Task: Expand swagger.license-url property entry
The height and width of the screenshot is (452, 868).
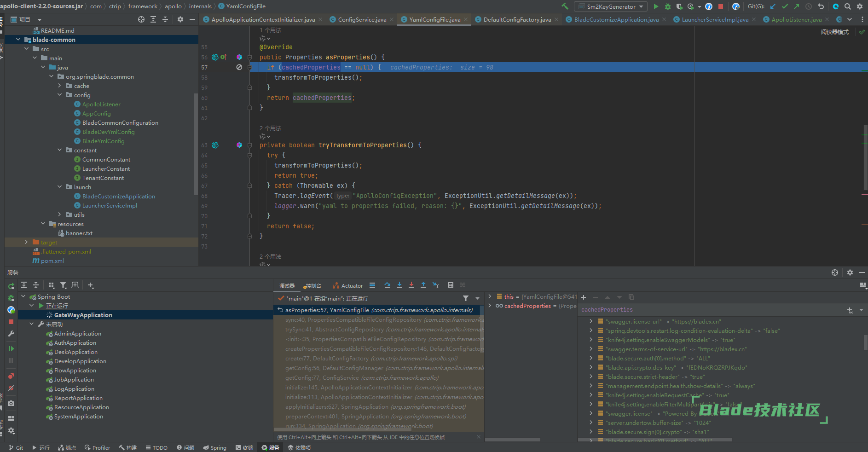Action: pyautogui.click(x=591, y=321)
